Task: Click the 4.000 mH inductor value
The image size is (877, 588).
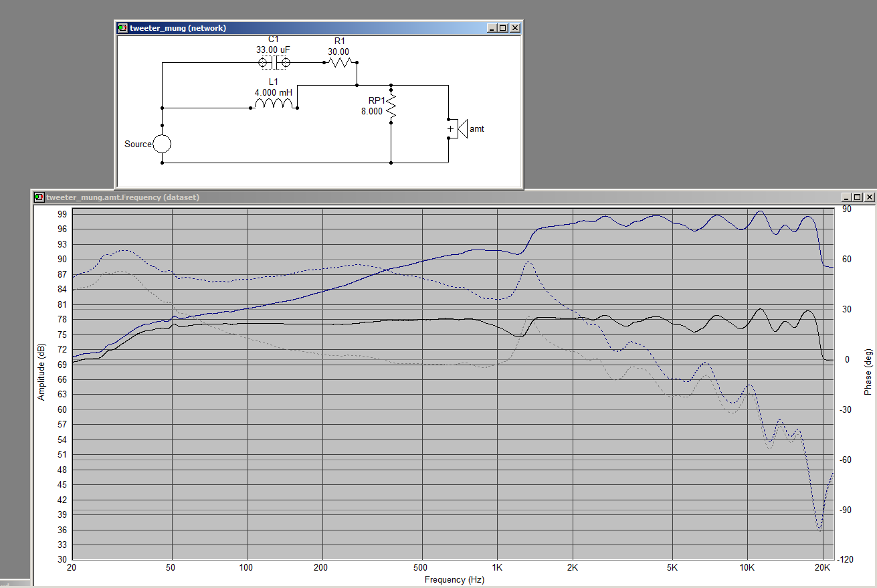Action: click(x=274, y=92)
